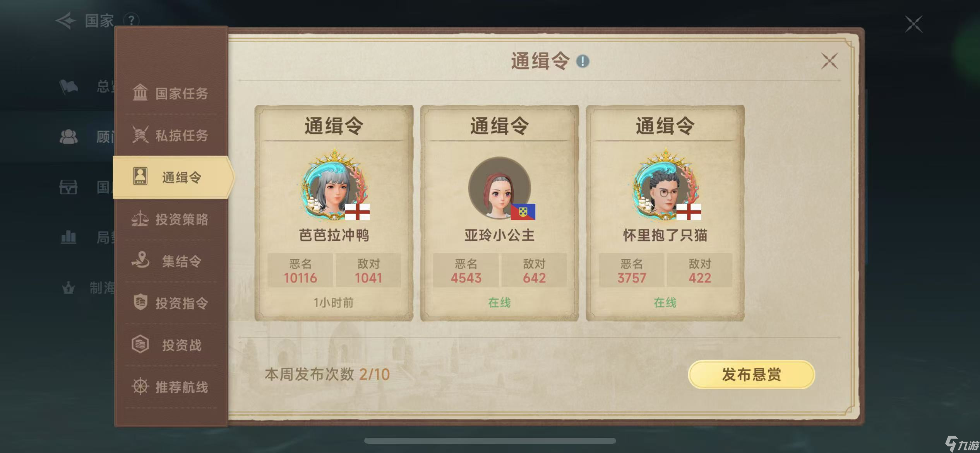The image size is (980, 453).
Task: Click the back arrow next to 国家
Action: [66, 21]
